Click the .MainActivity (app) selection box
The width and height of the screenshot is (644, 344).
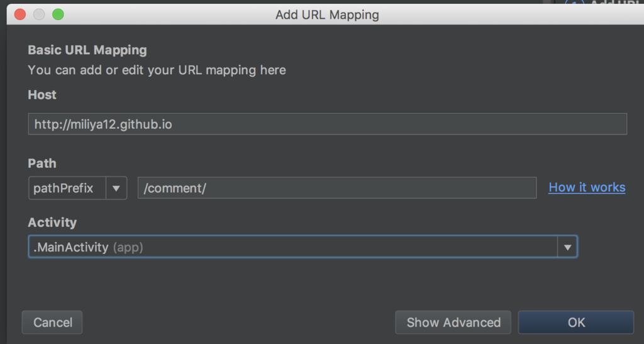(292, 247)
